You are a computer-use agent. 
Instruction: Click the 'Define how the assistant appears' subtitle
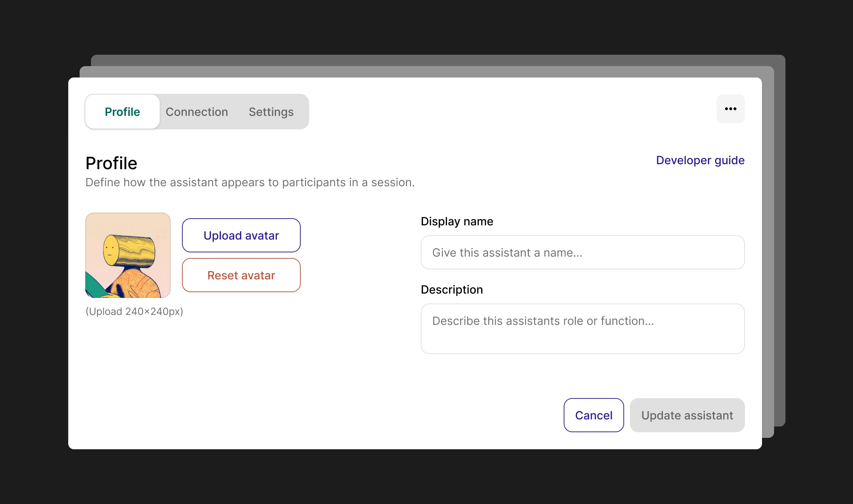click(x=250, y=182)
